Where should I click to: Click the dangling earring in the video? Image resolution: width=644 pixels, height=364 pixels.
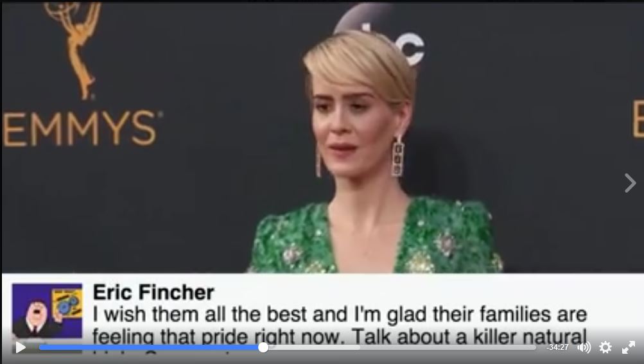pyautogui.click(x=397, y=157)
